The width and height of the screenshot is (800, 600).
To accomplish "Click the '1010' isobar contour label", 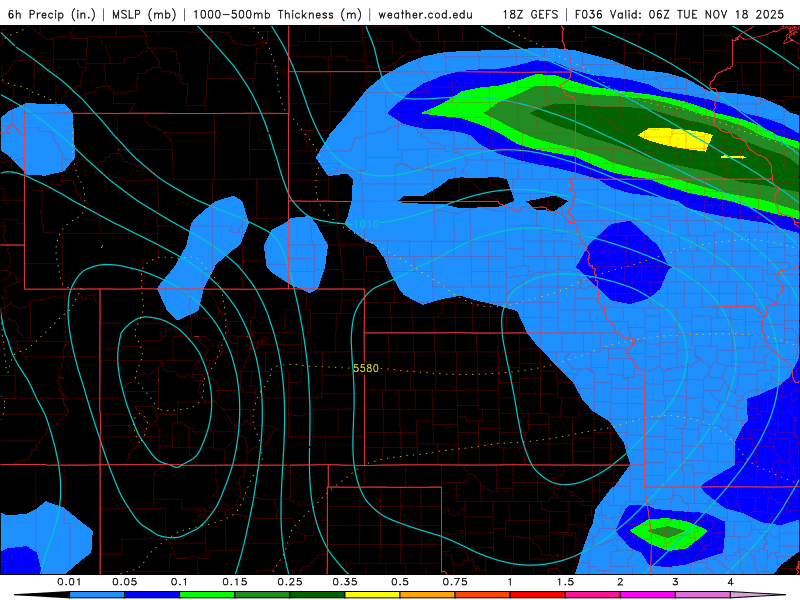I will (x=366, y=224).
